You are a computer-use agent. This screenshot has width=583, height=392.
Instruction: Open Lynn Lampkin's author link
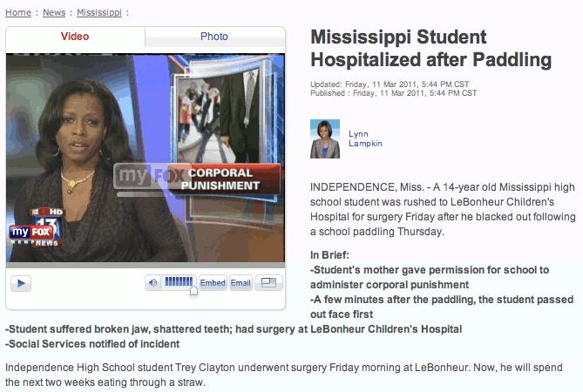pos(365,139)
